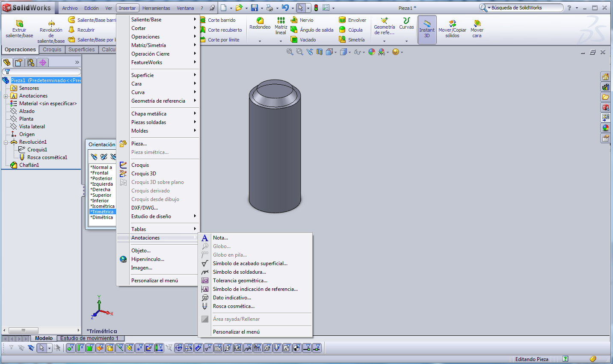Select the Nervio rib tool
The width and height of the screenshot is (613, 364).
(x=302, y=20)
